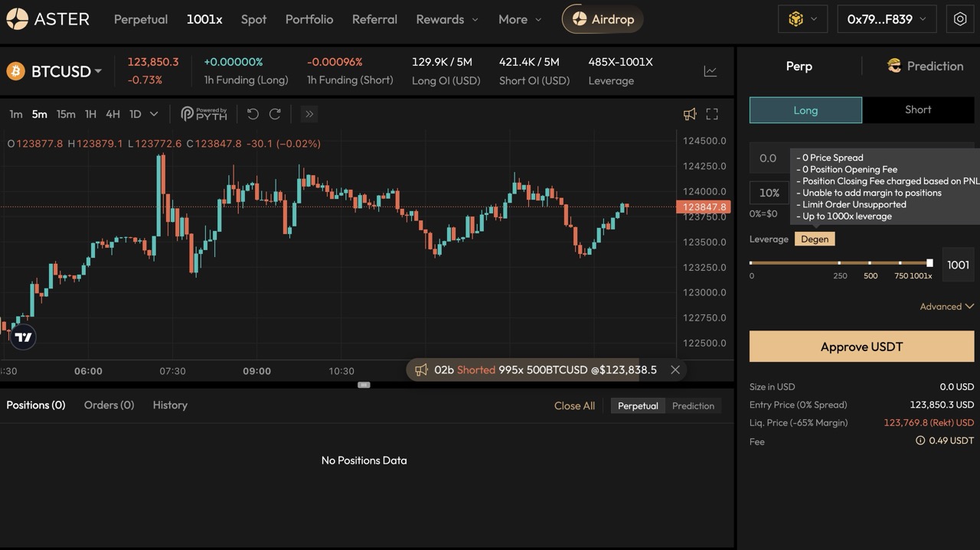The height and width of the screenshot is (550, 980).
Task: Enter fullscreen chart mode
Action: (712, 114)
